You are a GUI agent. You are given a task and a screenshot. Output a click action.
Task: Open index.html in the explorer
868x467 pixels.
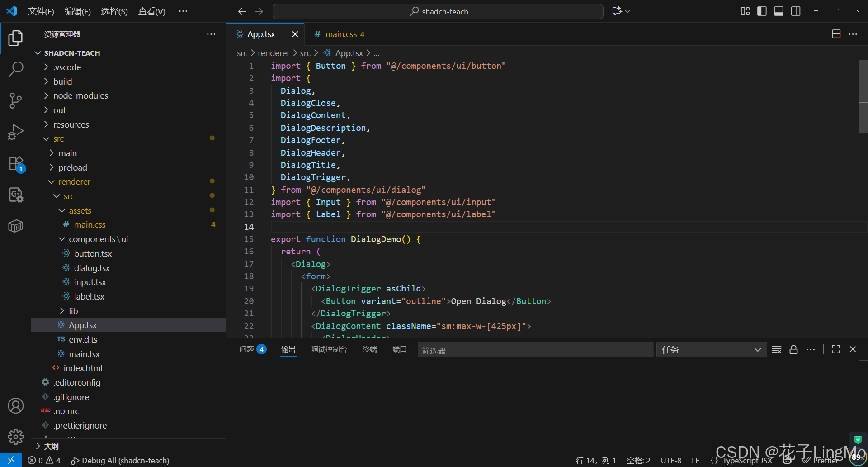click(129, 368)
